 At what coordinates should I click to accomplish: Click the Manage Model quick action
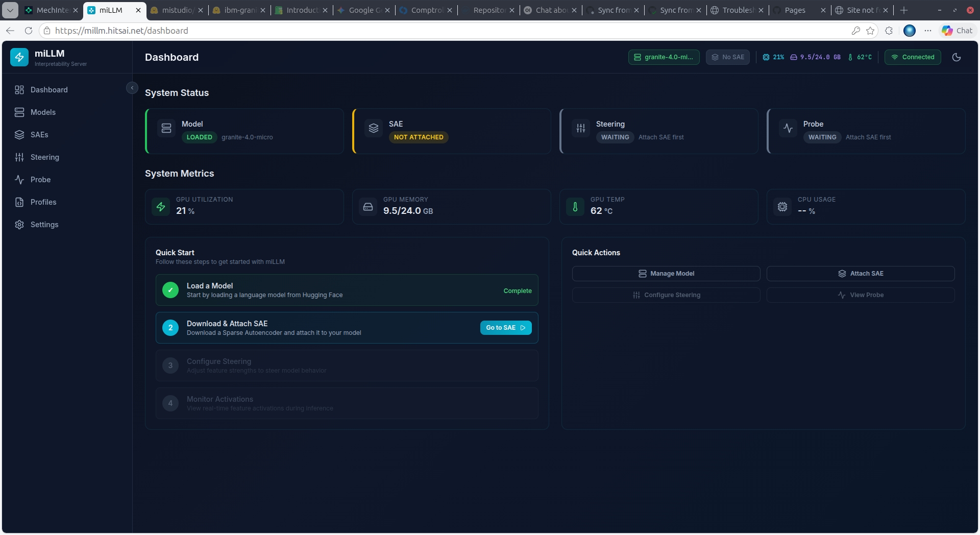(x=666, y=274)
